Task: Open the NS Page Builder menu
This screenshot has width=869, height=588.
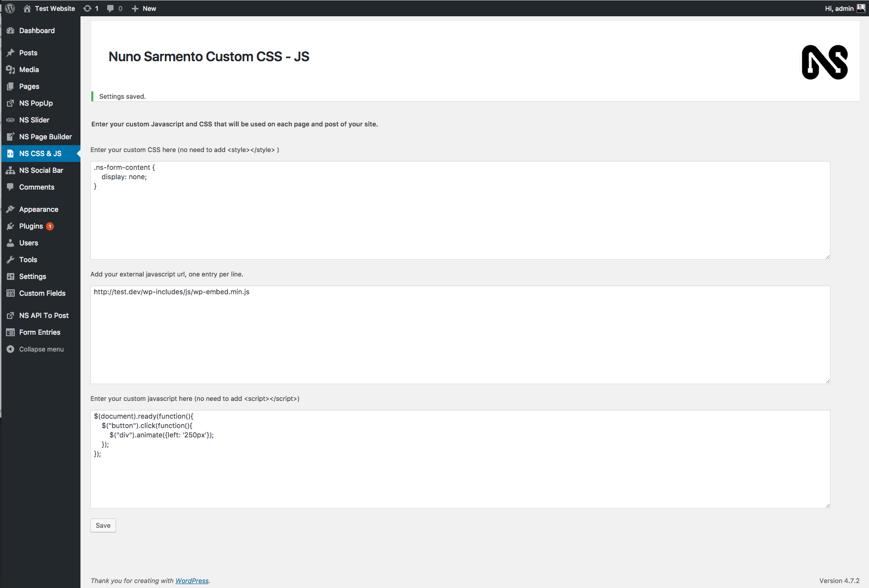Action: click(45, 137)
